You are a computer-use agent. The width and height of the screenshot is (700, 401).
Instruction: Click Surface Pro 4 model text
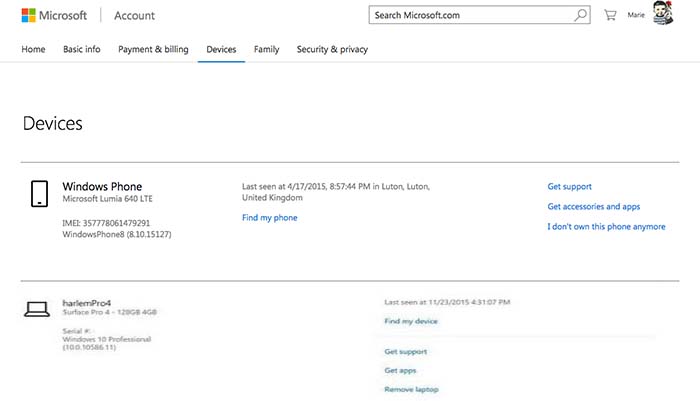[x=109, y=312]
